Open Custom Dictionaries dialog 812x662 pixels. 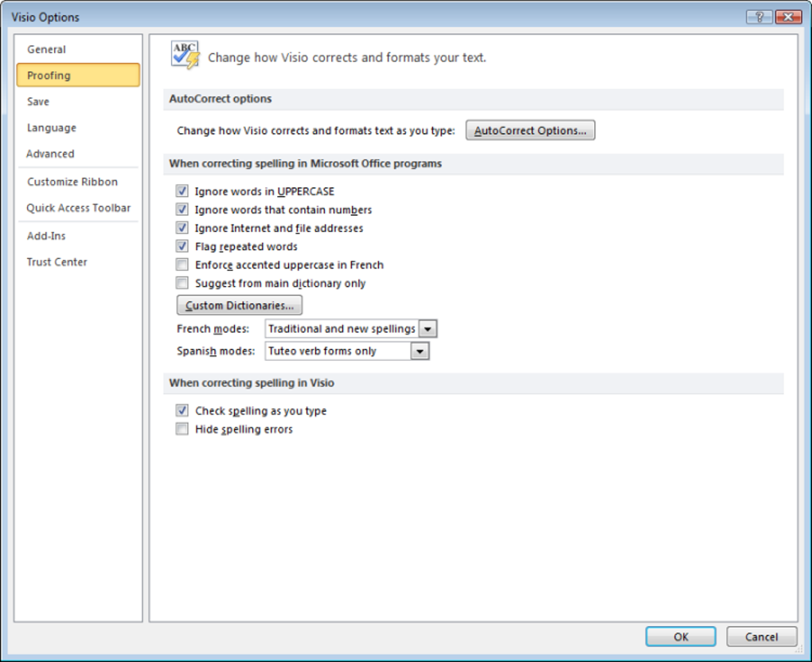point(240,306)
